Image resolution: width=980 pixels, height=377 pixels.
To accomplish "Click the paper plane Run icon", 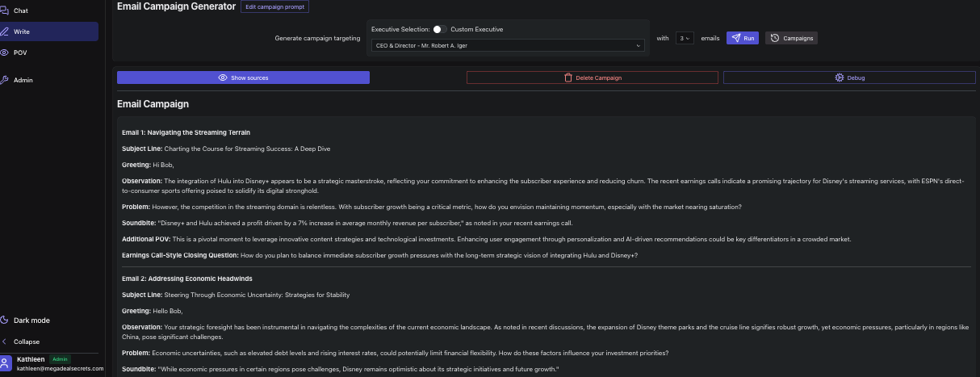I will click(735, 38).
